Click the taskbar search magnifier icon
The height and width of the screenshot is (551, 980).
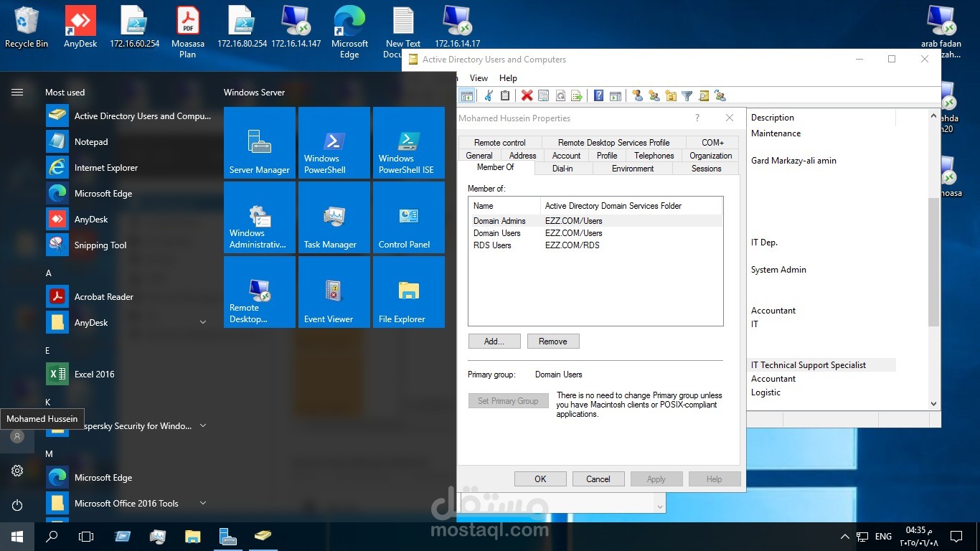pos(52,537)
